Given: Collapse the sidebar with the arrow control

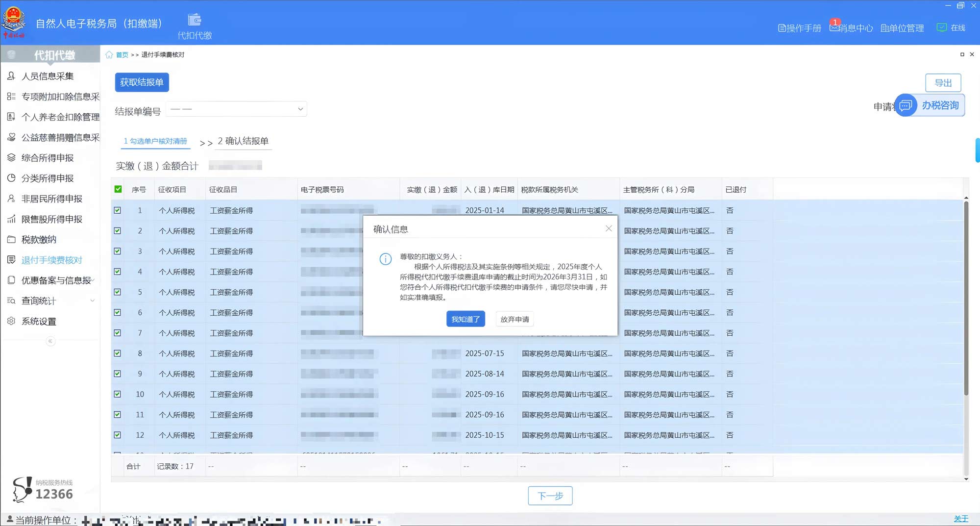Looking at the screenshot, I should point(50,341).
